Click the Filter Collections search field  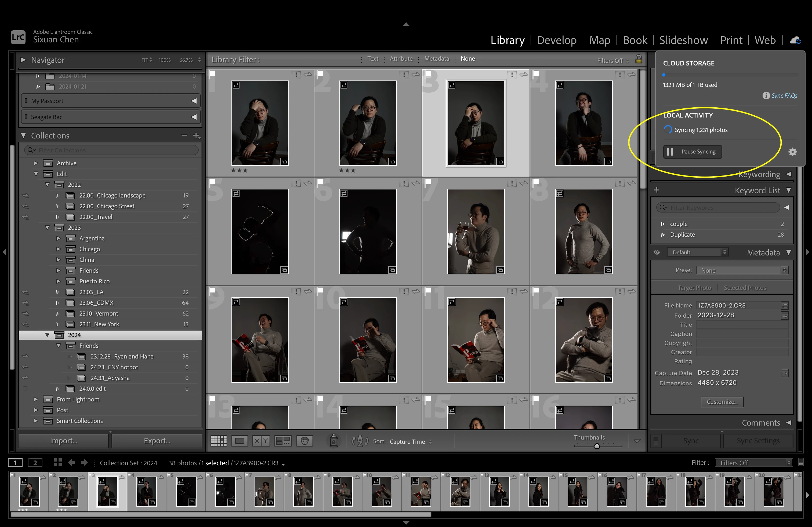pos(113,150)
